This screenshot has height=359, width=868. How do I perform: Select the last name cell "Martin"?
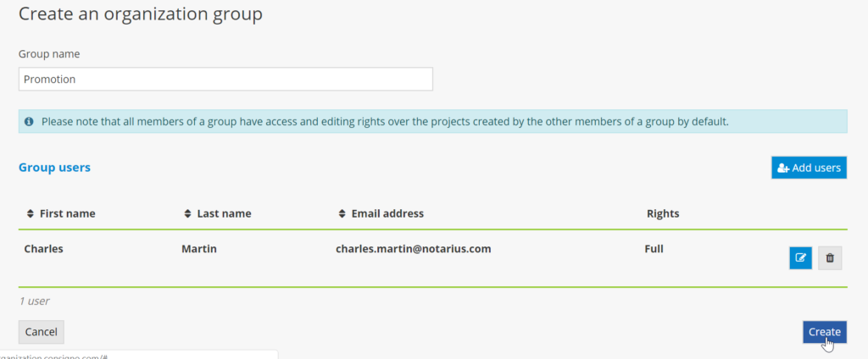(x=200, y=249)
